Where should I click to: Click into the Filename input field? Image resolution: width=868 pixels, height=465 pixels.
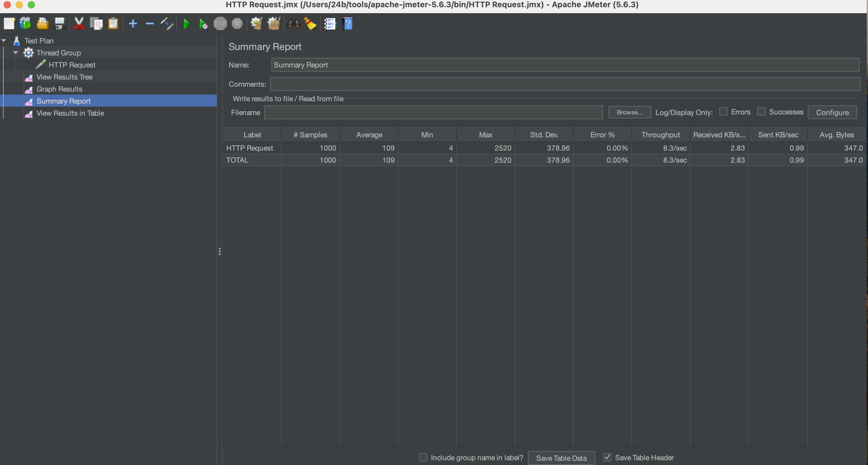[433, 113]
